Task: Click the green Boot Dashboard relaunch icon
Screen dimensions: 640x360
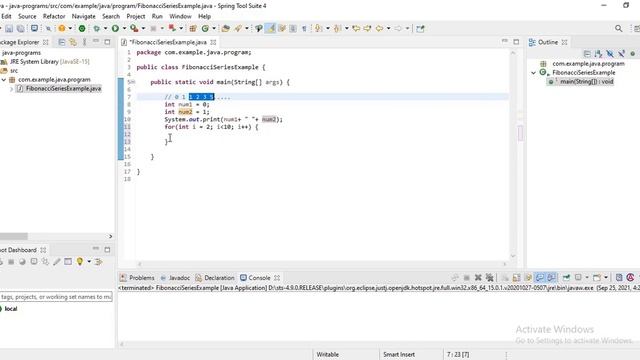Action: (x=82, y=29)
